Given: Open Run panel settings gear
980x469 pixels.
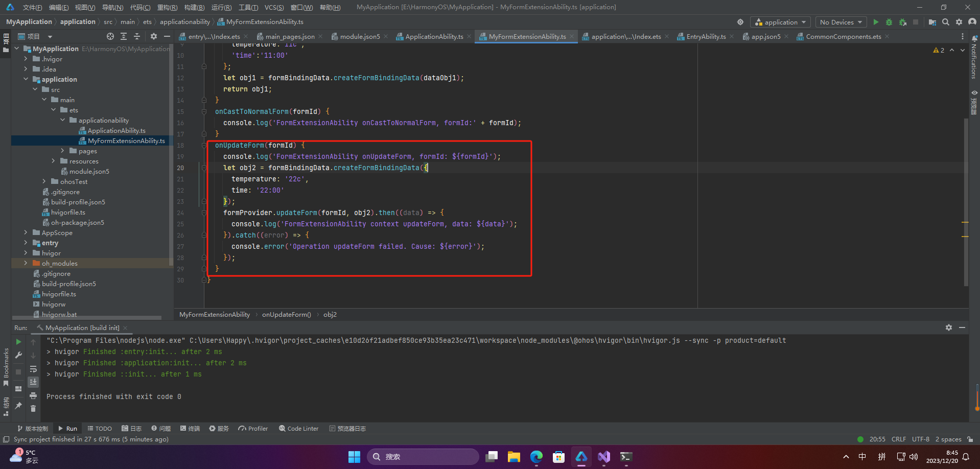Looking at the screenshot, I should point(949,327).
